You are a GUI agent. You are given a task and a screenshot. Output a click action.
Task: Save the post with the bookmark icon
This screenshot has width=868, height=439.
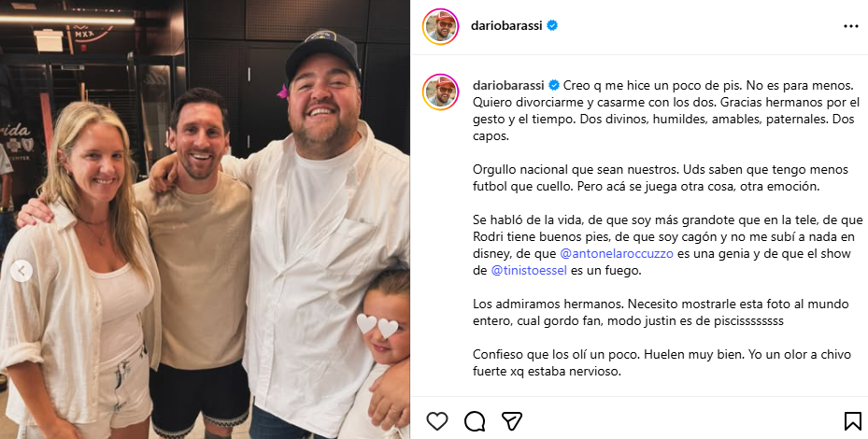(852, 421)
